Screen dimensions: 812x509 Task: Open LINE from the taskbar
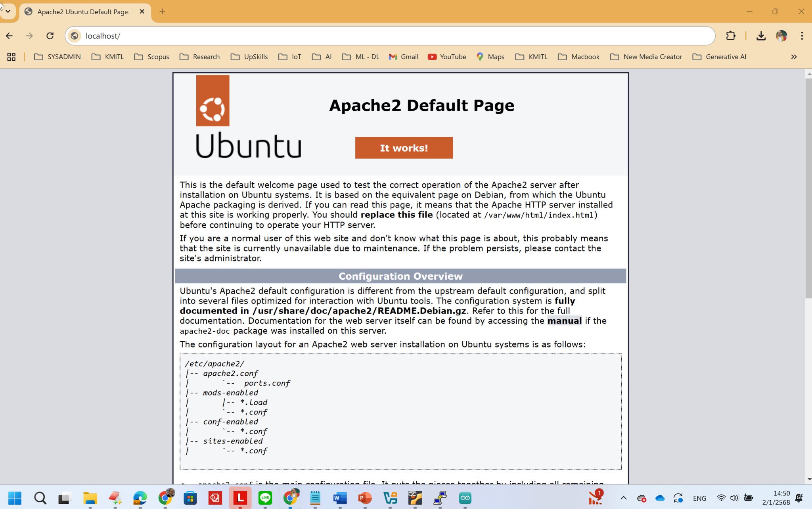point(264,498)
